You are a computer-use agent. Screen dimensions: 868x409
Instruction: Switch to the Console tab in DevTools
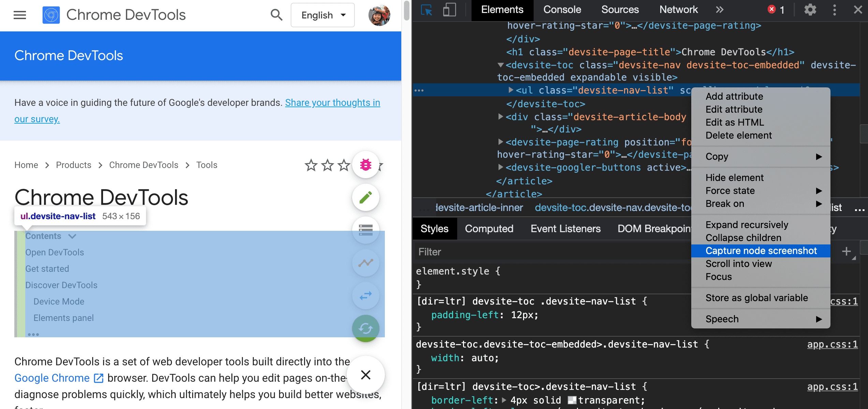pos(561,10)
